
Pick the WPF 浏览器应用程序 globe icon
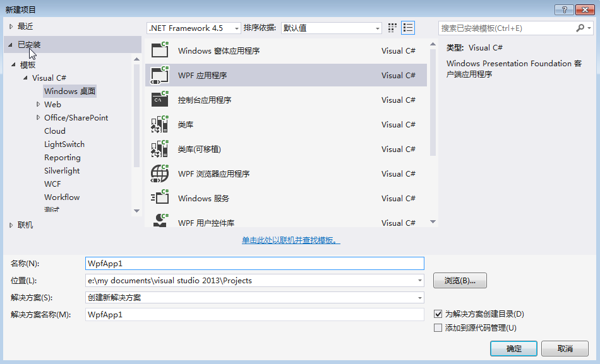point(160,173)
